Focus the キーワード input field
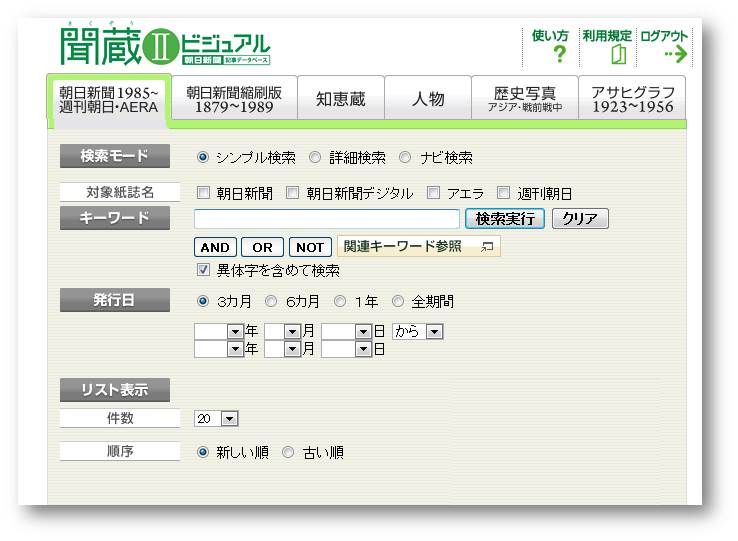 tap(327, 219)
